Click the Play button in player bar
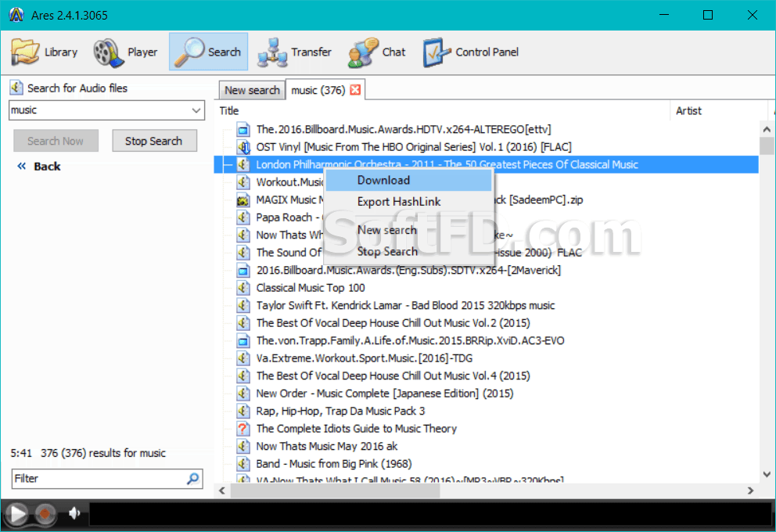 (x=17, y=514)
